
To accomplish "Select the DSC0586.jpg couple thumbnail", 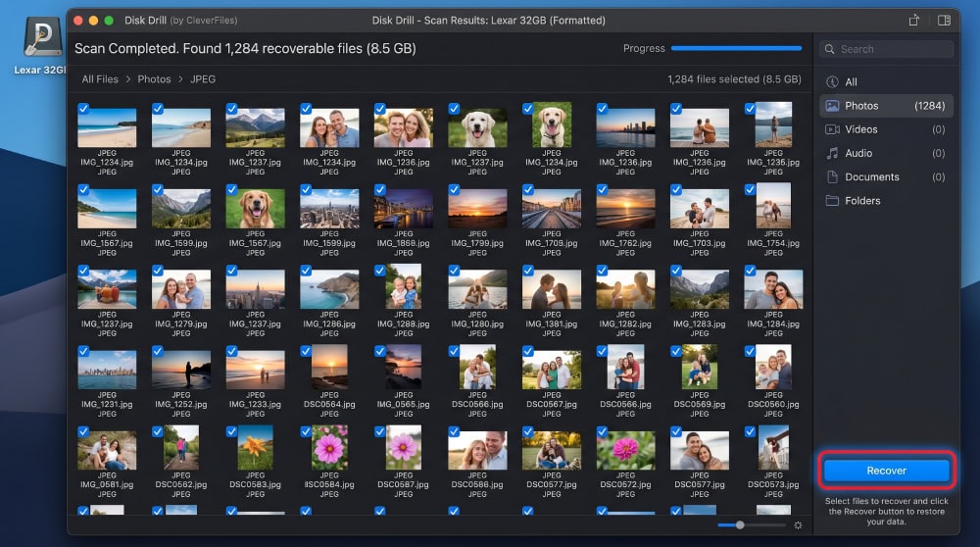I will [x=477, y=450].
